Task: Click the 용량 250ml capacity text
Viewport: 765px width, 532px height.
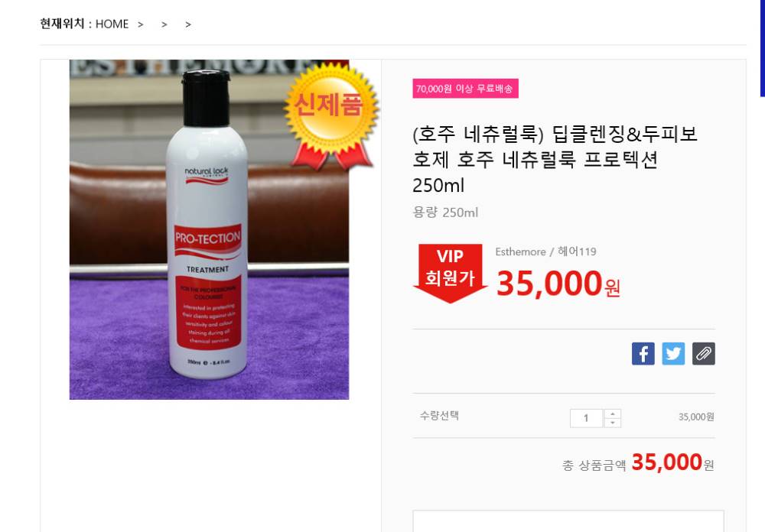Action: (x=445, y=212)
